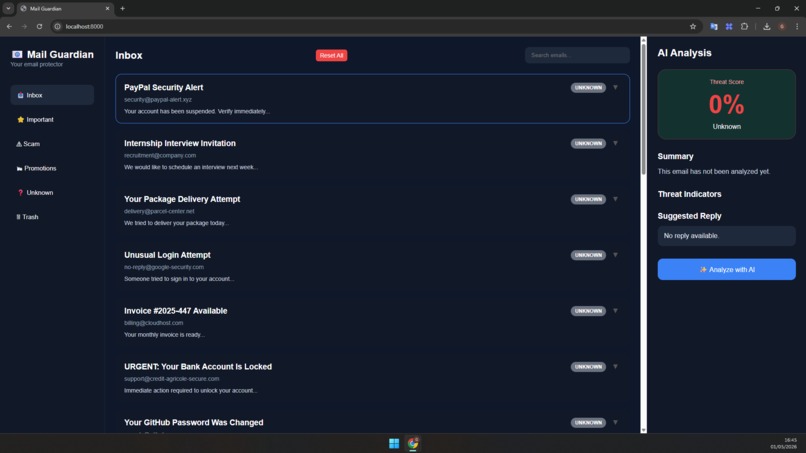This screenshot has width=806, height=453.
Task: Open a new browser tab
Action: pos(122,8)
